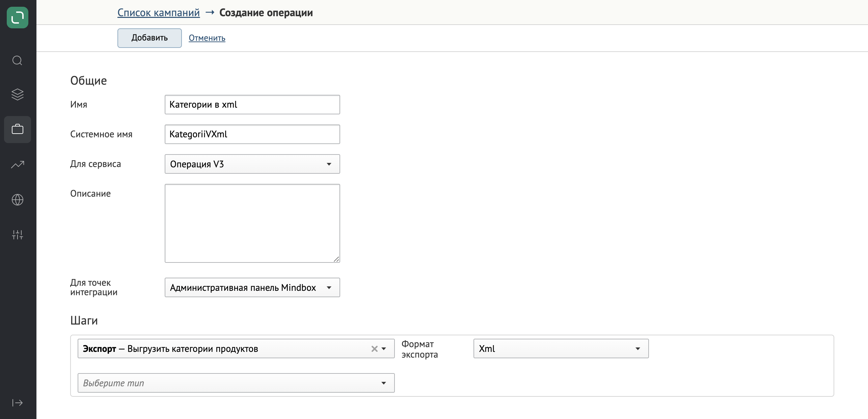Click the Создание операции heading text
868x419 pixels.
pos(266,13)
